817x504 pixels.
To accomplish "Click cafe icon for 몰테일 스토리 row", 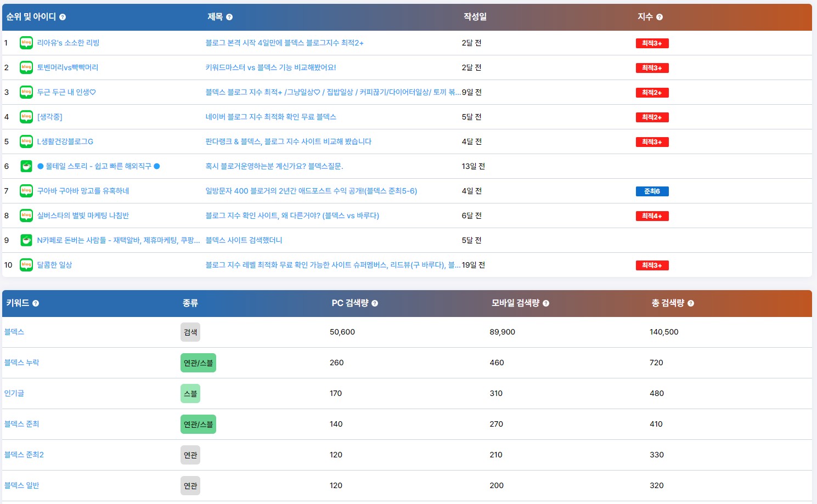I will click(26, 166).
